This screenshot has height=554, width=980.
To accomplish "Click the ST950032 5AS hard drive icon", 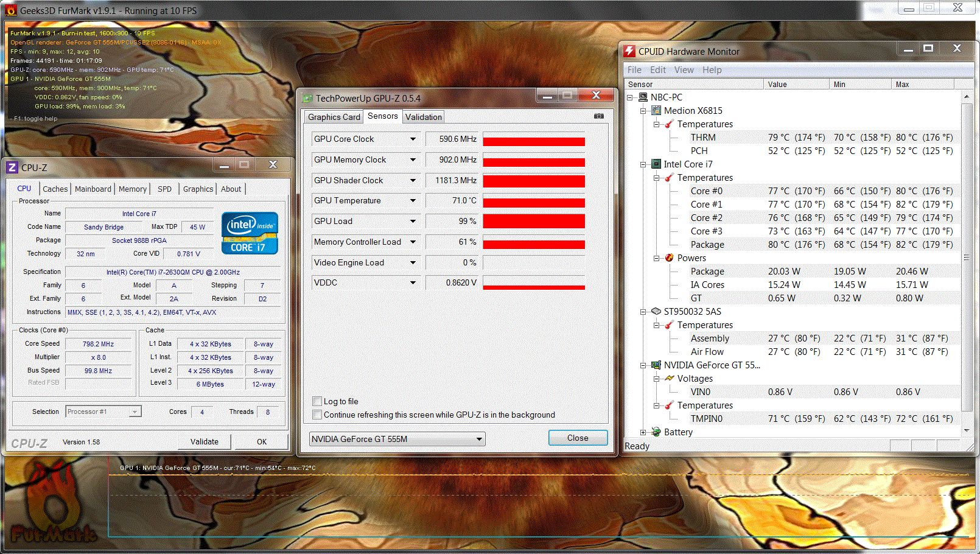I will (656, 311).
